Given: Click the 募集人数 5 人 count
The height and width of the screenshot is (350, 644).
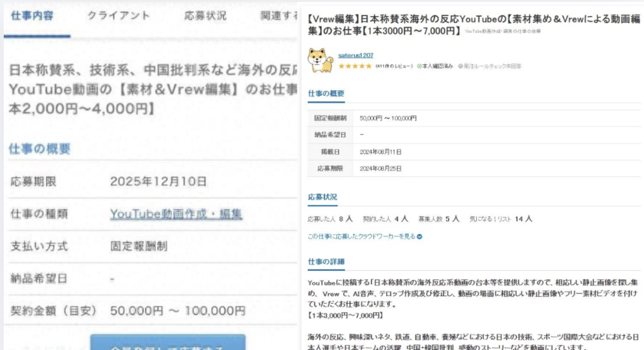Looking at the screenshot, I should [x=439, y=219].
